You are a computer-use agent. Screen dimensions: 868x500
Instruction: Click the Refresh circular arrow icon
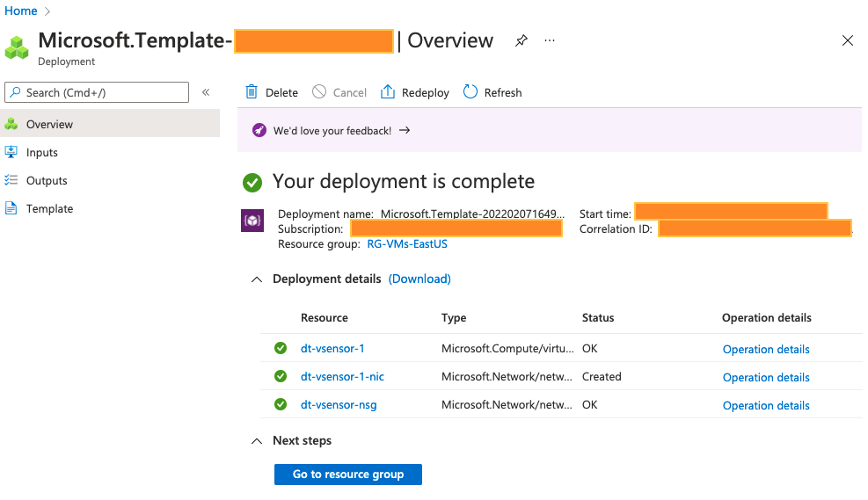coord(470,91)
